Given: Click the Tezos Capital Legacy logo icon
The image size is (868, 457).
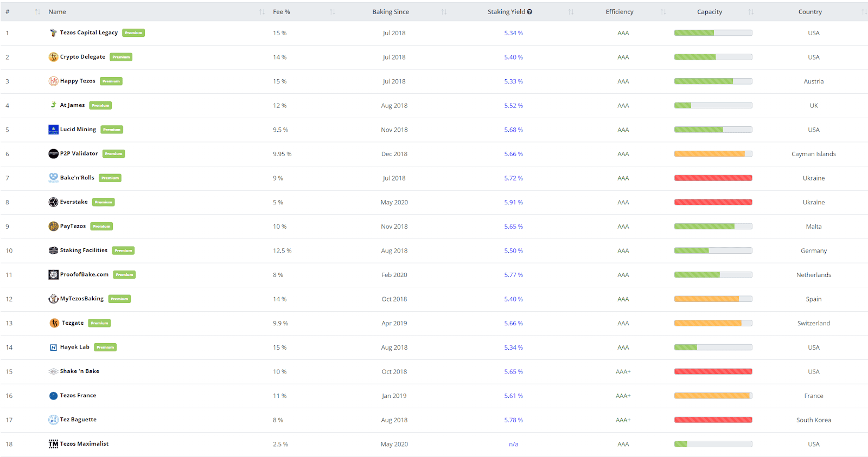Looking at the screenshot, I should [x=53, y=33].
